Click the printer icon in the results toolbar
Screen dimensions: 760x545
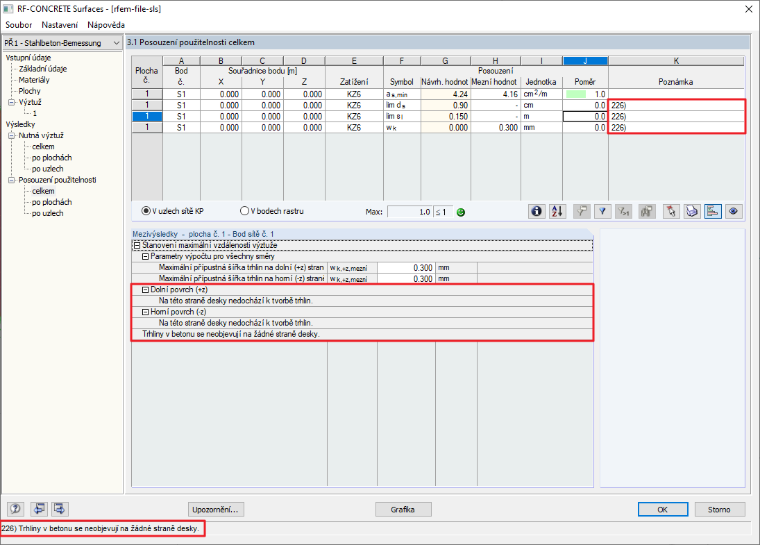692,211
